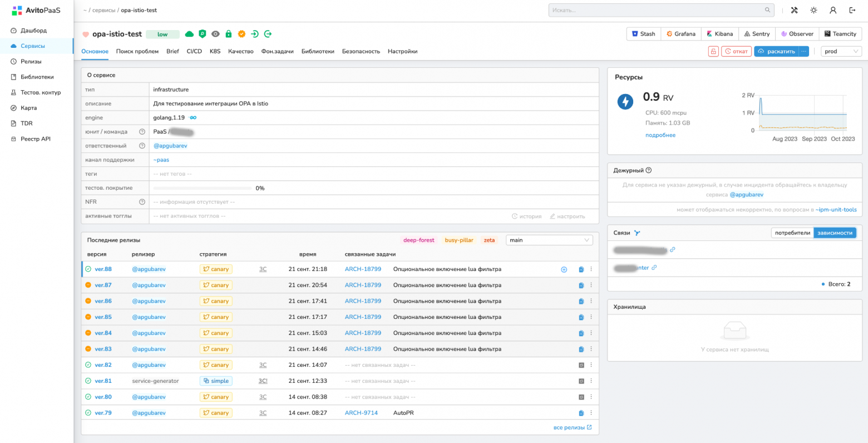The height and width of the screenshot is (443, 868).
Task: Click the откат rollback button
Action: click(736, 51)
